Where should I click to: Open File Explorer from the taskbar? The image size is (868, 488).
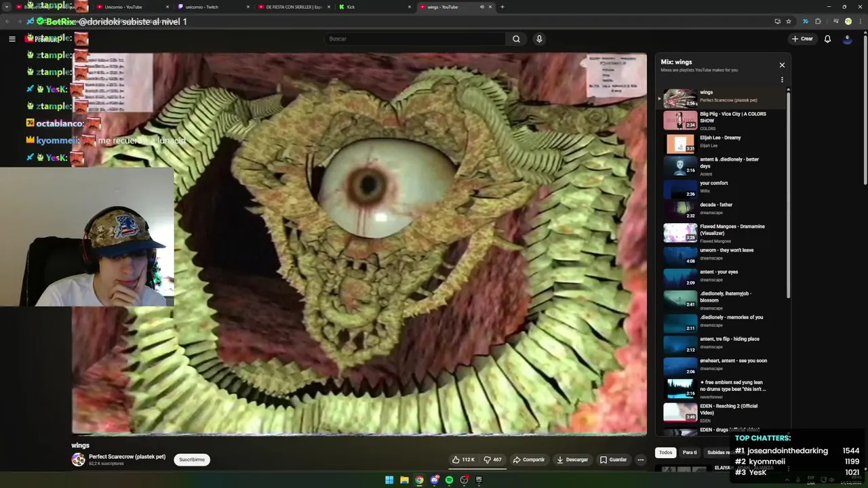(x=404, y=480)
